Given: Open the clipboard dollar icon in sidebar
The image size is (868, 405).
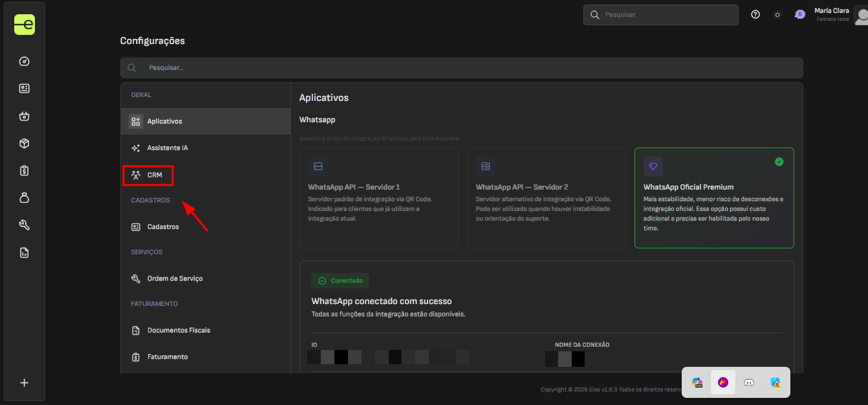Looking at the screenshot, I should [x=25, y=171].
